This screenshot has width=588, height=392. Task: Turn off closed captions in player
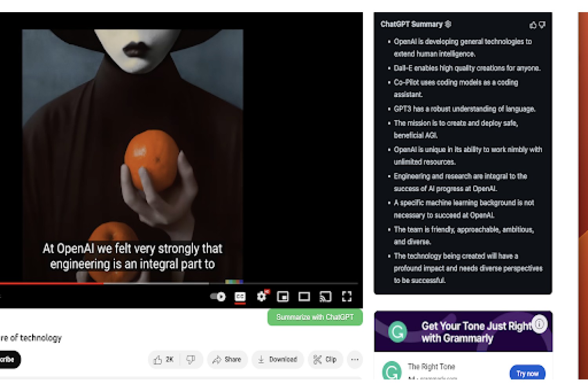click(x=240, y=297)
